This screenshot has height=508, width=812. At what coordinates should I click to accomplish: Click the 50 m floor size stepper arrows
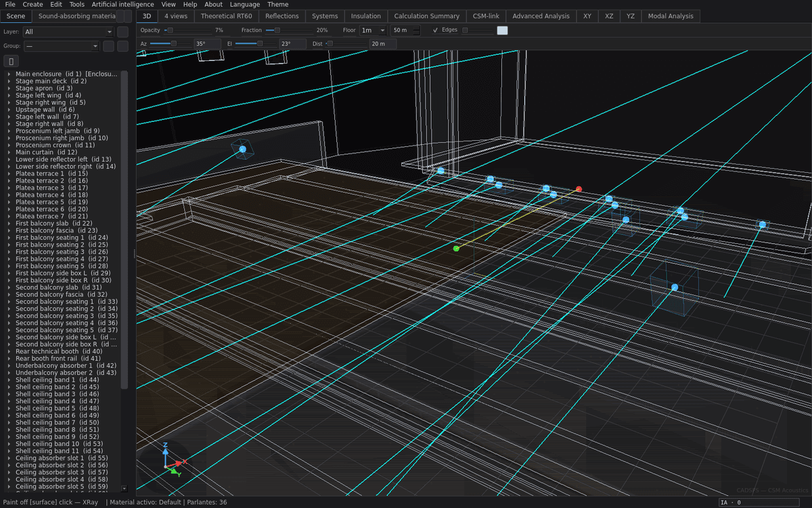(x=416, y=30)
